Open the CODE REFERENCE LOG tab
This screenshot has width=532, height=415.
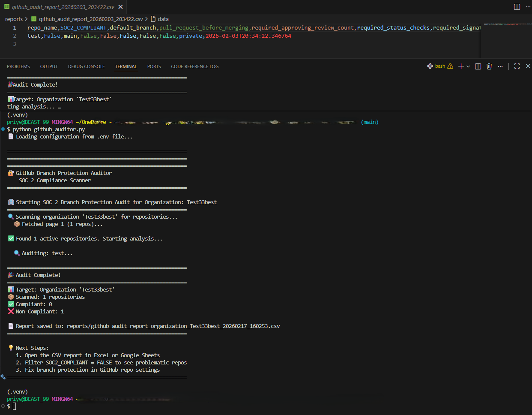(x=194, y=66)
